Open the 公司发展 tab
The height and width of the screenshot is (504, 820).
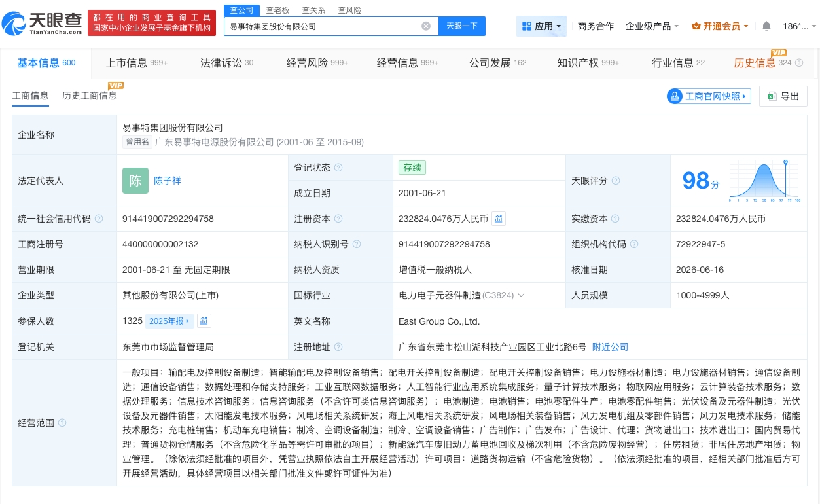[497, 63]
